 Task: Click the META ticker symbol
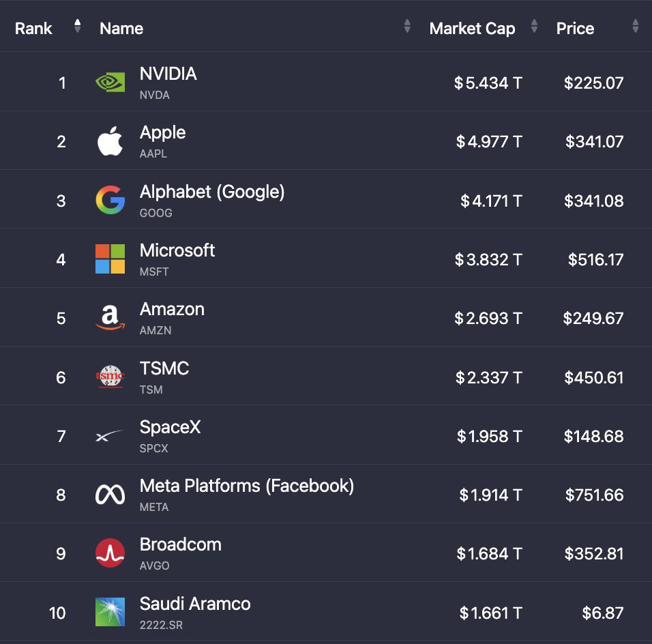[x=154, y=507]
